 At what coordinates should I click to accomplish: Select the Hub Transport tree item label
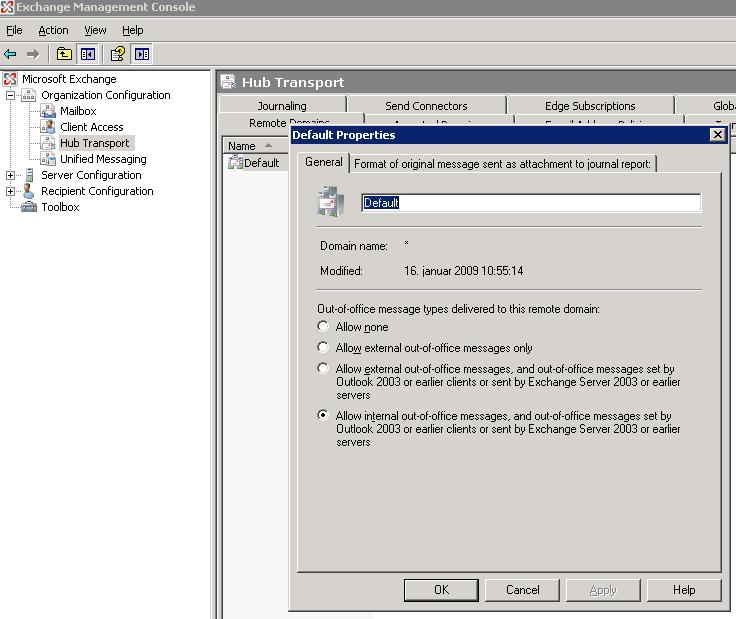[94, 143]
